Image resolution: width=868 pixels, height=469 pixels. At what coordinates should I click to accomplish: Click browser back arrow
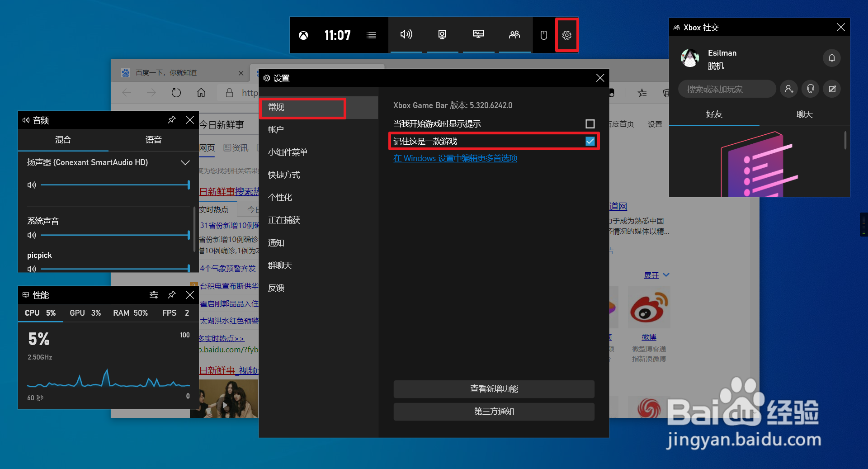pos(127,93)
